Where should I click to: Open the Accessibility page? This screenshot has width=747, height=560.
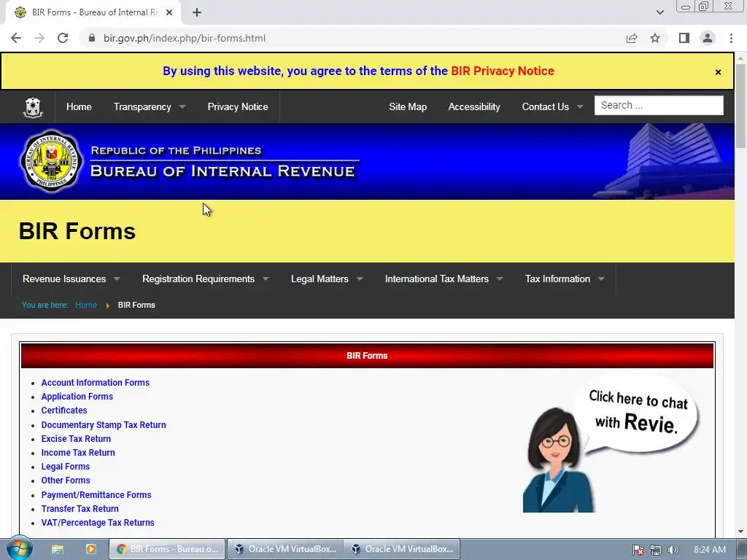pyautogui.click(x=474, y=106)
